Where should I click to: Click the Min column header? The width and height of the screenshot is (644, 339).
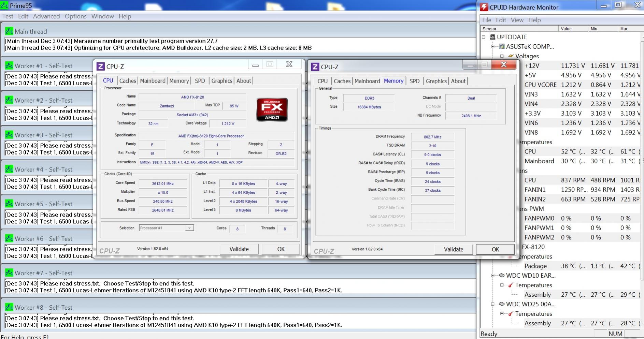[603, 29]
